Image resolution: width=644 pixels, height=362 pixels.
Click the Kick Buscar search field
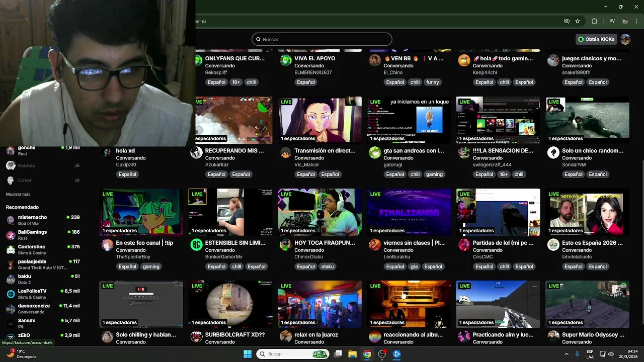[322, 39]
